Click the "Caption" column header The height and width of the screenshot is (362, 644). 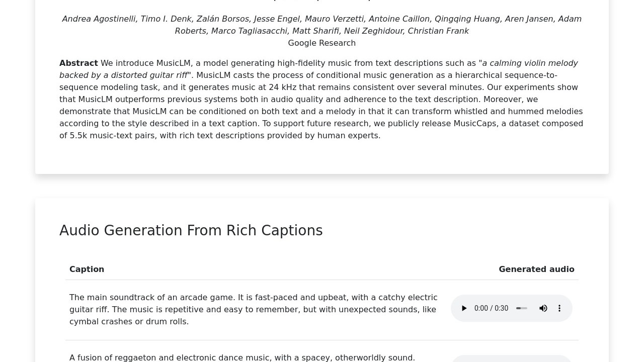87,269
